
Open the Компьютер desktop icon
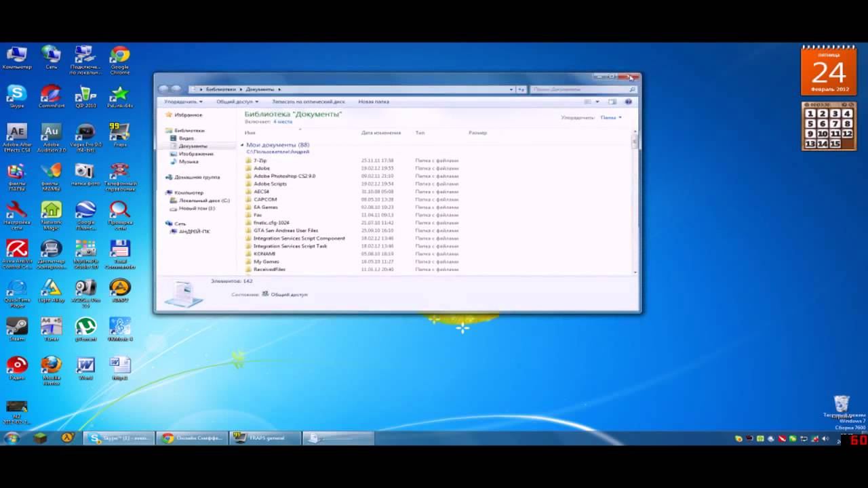[x=17, y=58]
